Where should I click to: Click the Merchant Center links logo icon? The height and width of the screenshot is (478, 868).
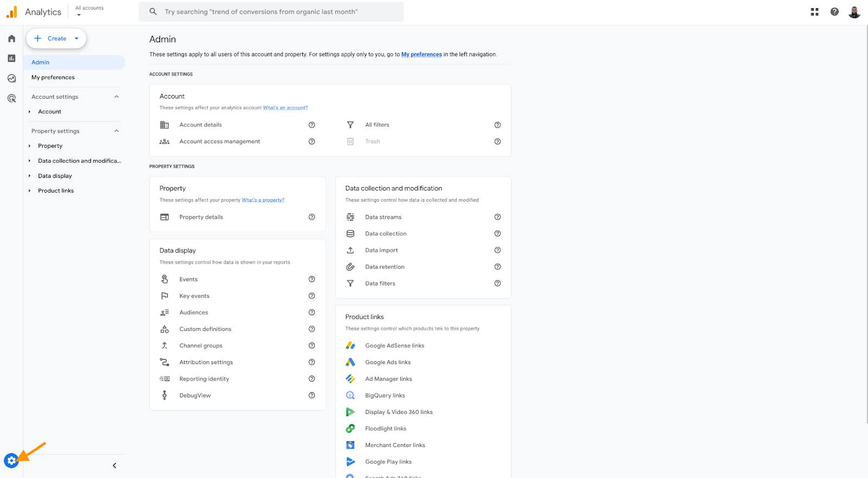[x=350, y=445]
